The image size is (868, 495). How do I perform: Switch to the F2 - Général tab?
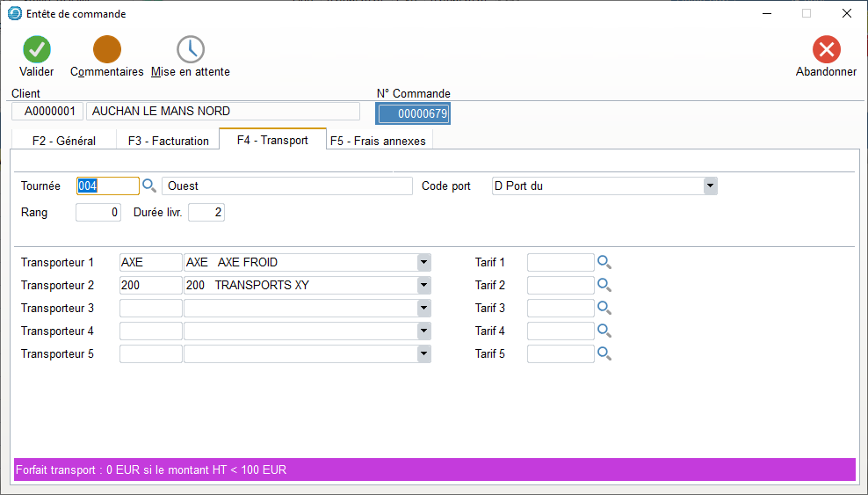(x=63, y=141)
